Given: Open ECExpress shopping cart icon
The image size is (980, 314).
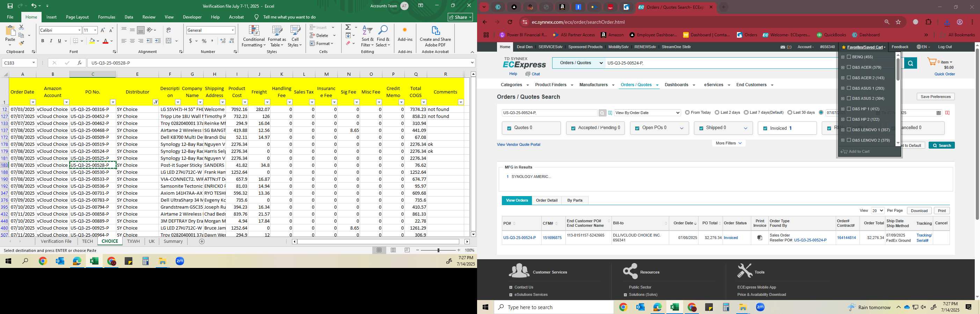Looking at the screenshot, I should [x=931, y=62].
